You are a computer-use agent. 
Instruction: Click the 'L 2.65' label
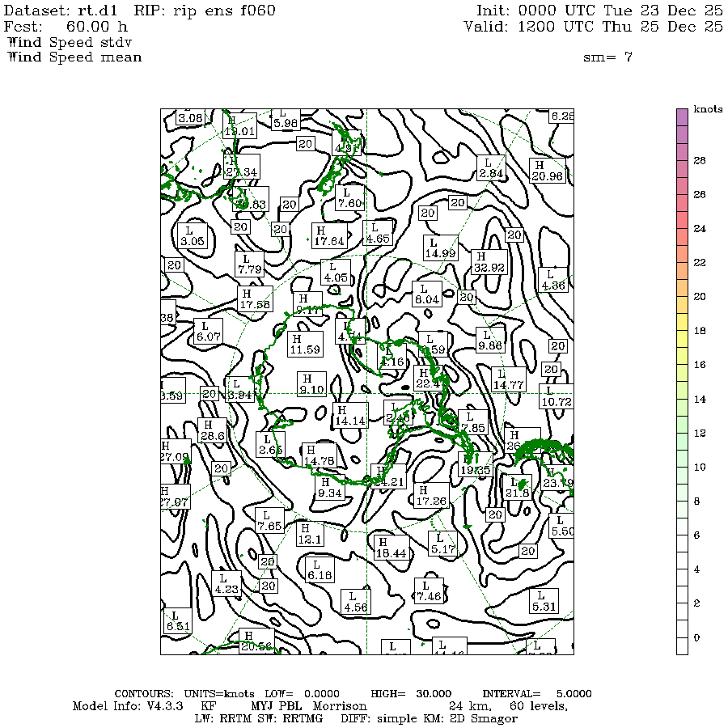click(270, 444)
